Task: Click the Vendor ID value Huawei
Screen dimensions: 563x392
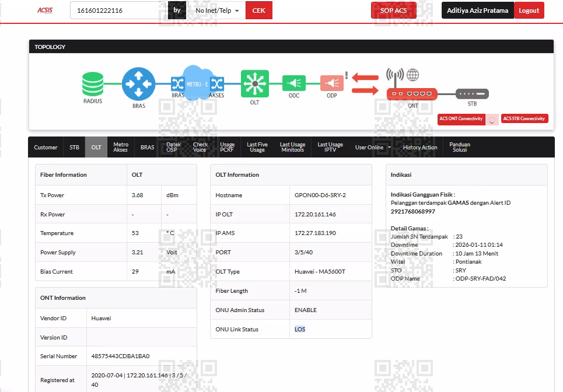Action: tap(102, 318)
